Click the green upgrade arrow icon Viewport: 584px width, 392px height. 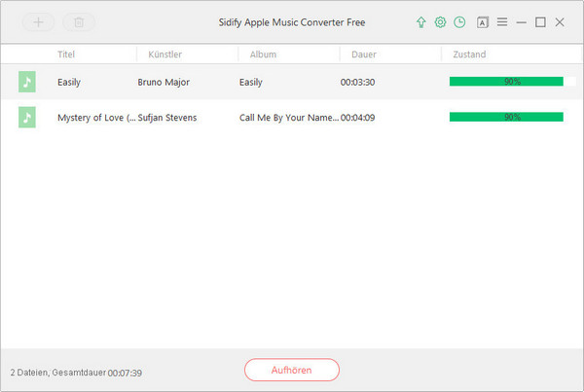[420, 22]
